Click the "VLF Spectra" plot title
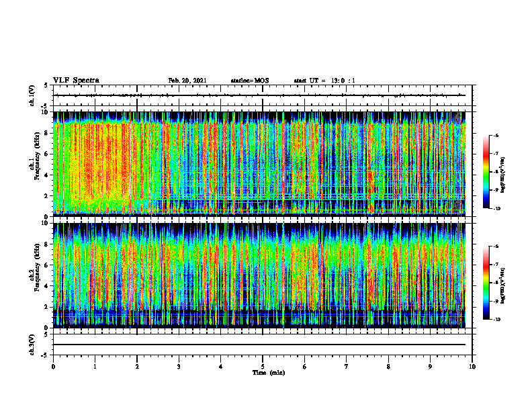This screenshot has height=411, width=532. (x=76, y=81)
